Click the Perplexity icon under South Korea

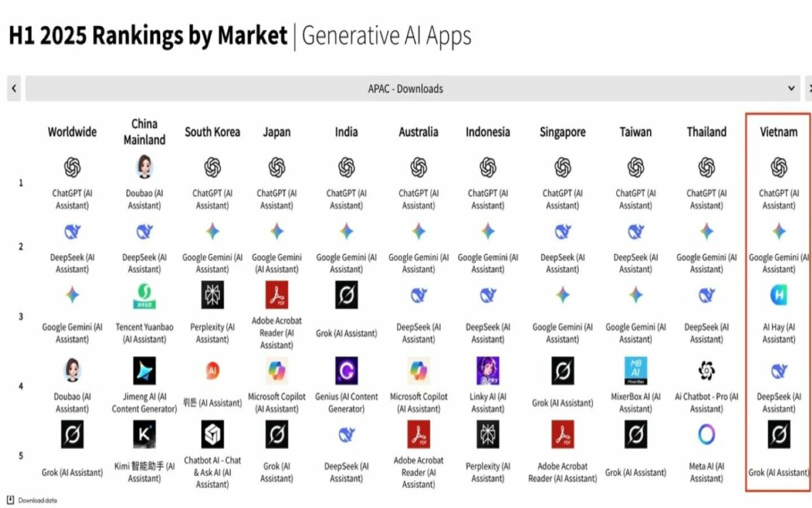(212, 295)
